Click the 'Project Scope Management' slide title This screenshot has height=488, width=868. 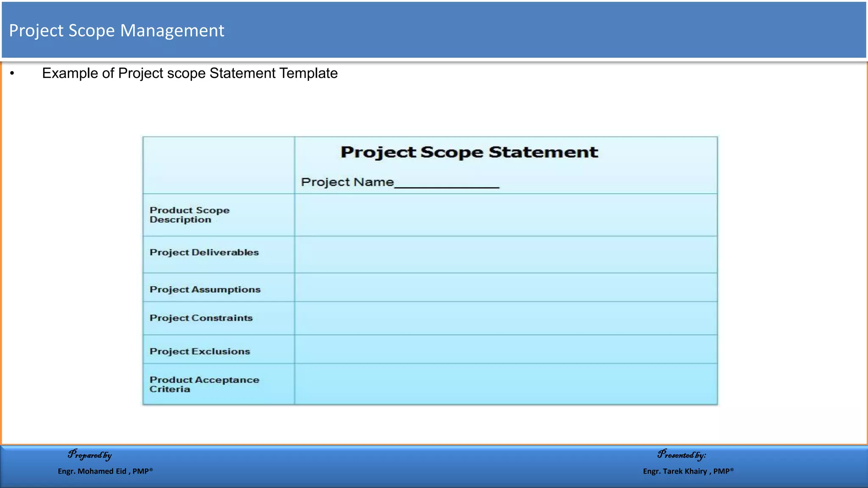point(117,30)
